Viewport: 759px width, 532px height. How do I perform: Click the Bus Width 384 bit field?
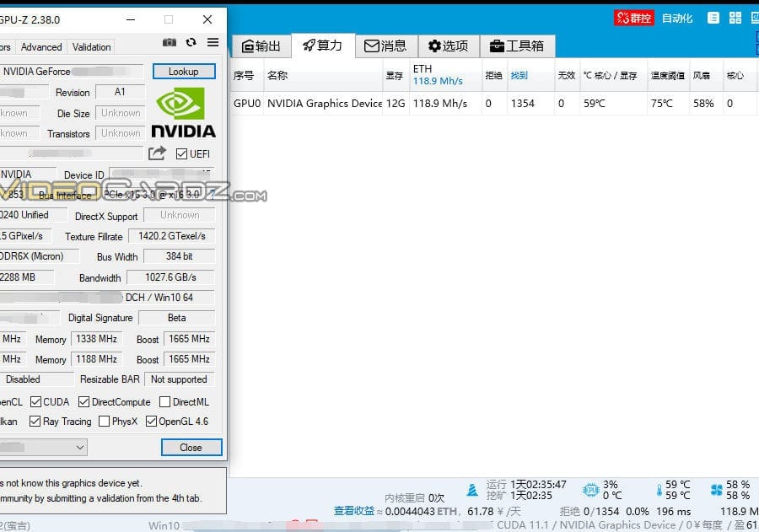pyautogui.click(x=179, y=256)
